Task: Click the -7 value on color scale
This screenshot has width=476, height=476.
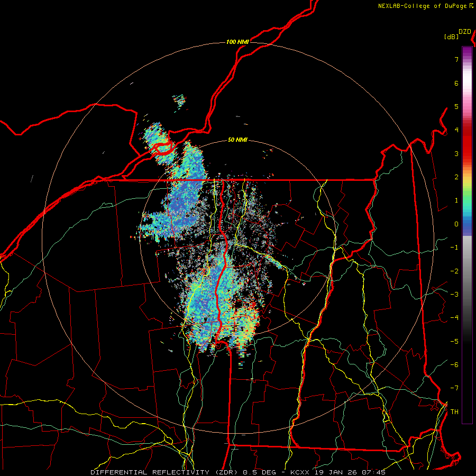Action: 454,388
